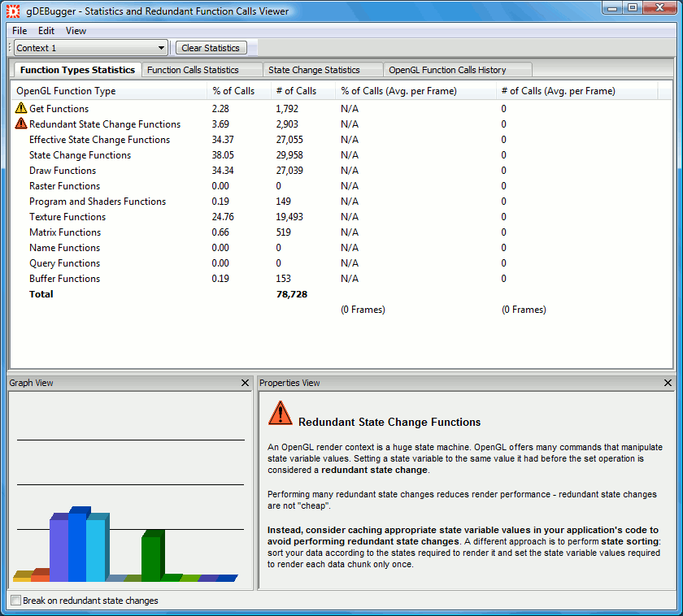Open the View menu
Screen dimensions: 683x616
point(76,31)
